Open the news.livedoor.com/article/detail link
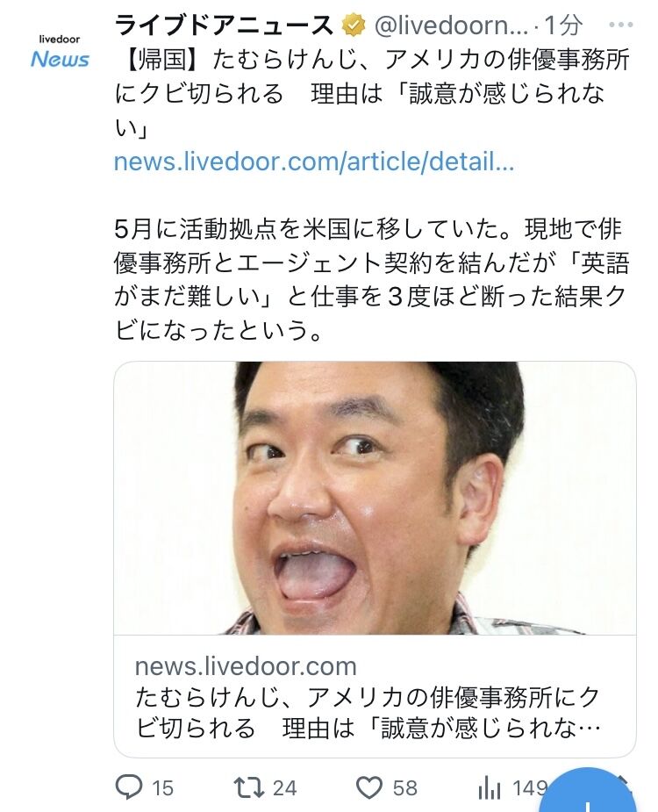Screen dimensions: 658x812 coord(314,162)
